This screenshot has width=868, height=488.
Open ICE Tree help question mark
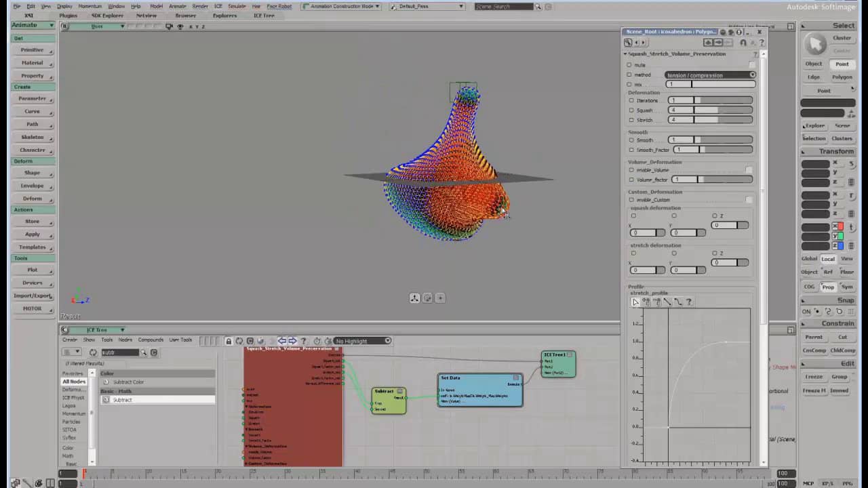click(x=303, y=341)
